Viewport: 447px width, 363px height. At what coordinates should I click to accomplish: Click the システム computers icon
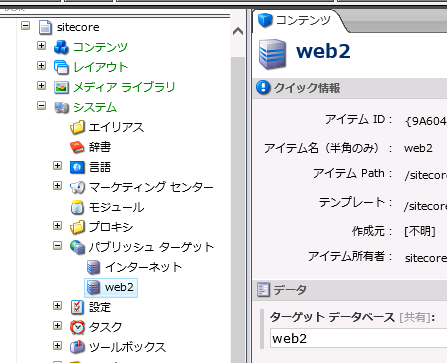click(x=61, y=107)
